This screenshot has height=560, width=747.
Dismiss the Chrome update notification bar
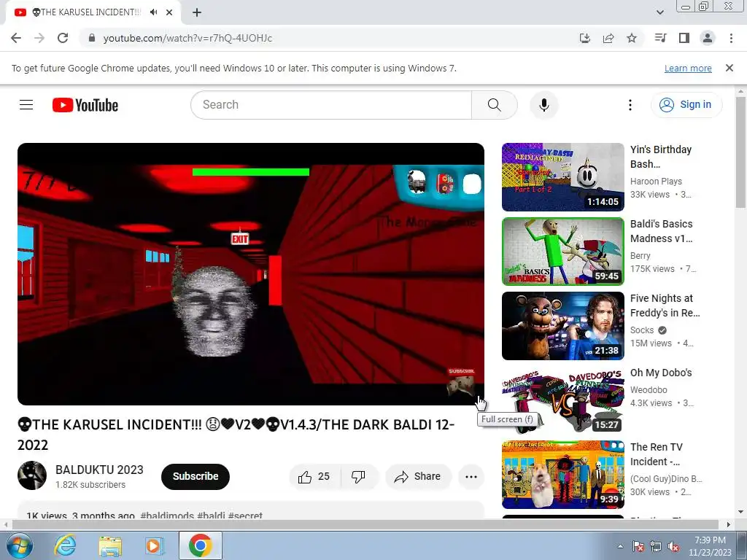(729, 68)
